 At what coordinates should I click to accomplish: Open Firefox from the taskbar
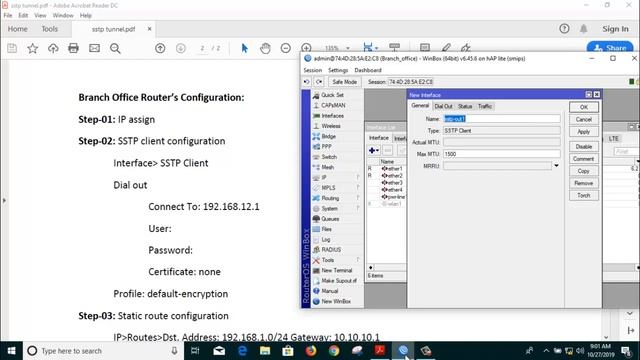tap(311, 351)
